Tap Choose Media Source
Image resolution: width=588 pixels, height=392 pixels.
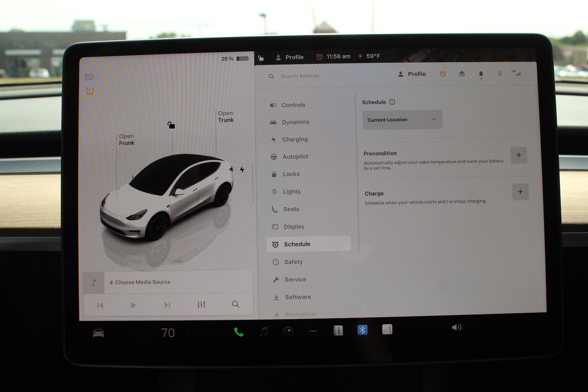pyautogui.click(x=140, y=282)
